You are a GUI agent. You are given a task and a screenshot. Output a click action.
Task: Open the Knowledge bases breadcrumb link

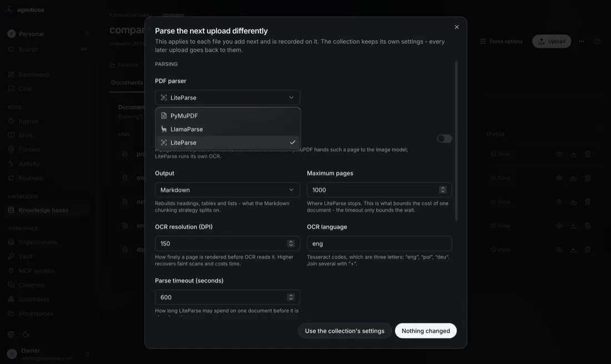point(130,15)
